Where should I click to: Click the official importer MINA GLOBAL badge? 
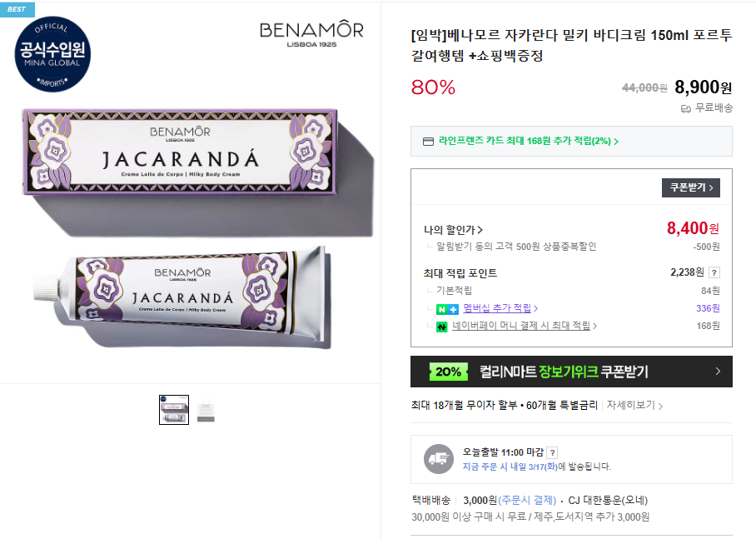(52, 54)
